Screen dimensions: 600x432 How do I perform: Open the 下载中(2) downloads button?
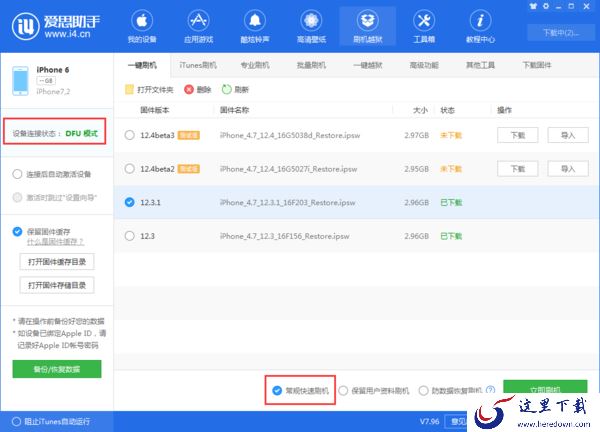tap(561, 33)
